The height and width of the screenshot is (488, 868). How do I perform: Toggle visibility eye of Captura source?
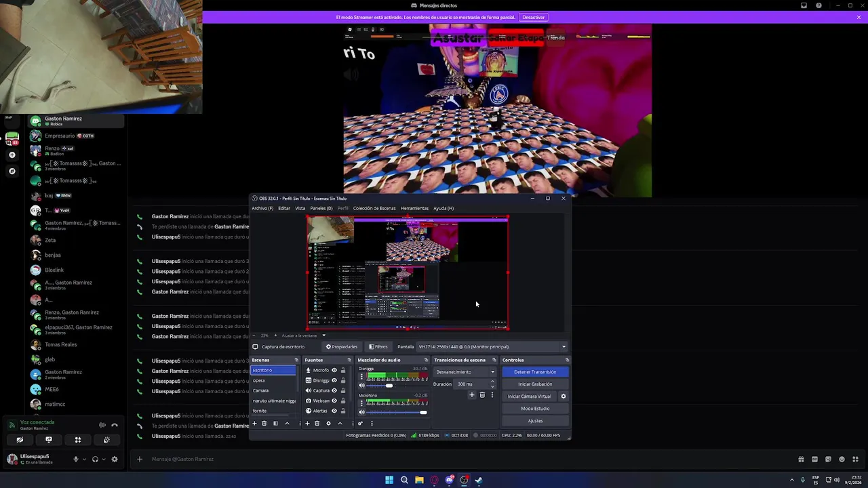334,390
